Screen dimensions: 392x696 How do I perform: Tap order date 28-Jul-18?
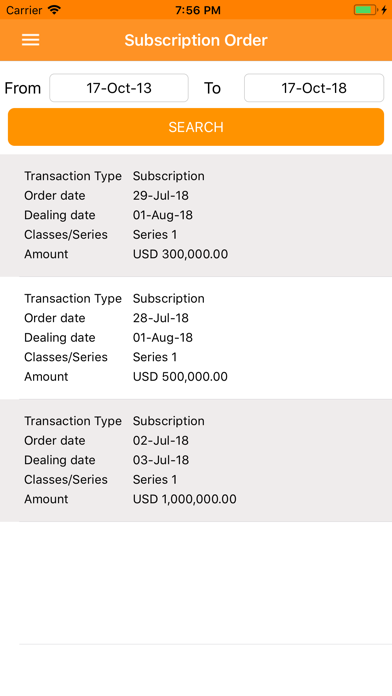tap(161, 318)
